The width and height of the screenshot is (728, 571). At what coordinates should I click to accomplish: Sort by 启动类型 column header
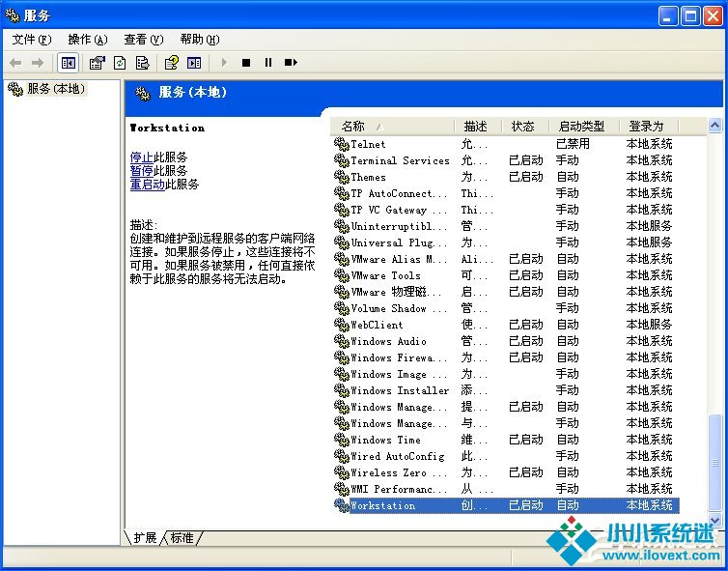(584, 127)
